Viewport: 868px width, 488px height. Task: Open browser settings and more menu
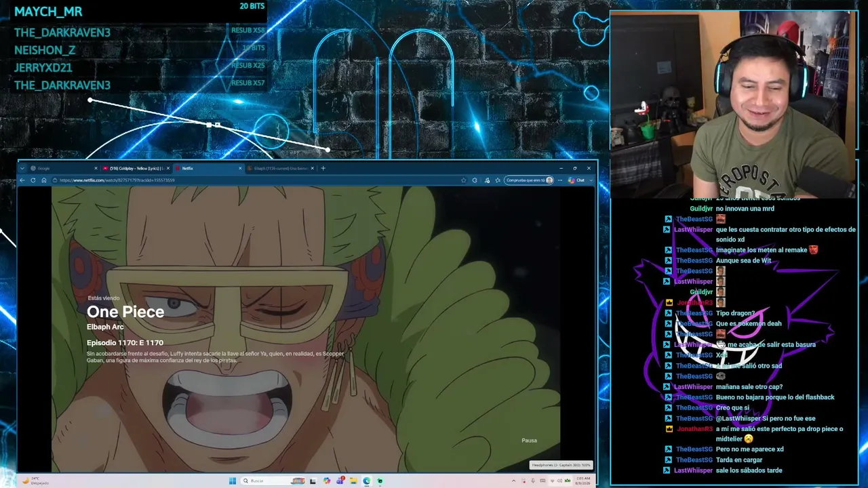coord(559,180)
